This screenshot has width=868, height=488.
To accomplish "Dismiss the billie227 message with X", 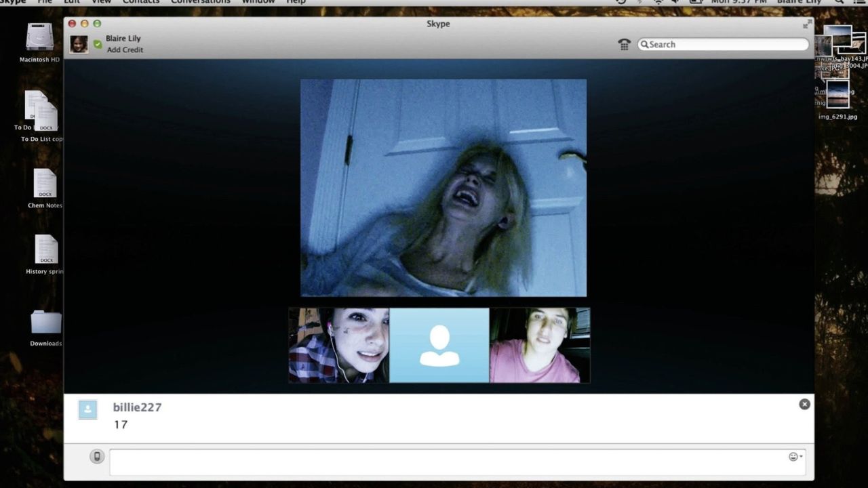I will [804, 404].
